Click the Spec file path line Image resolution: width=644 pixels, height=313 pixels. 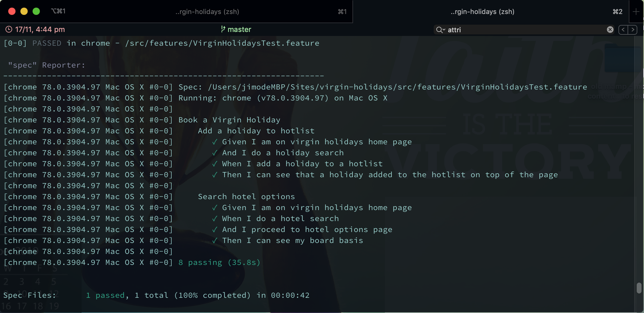pyautogui.click(x=383, y=87)
